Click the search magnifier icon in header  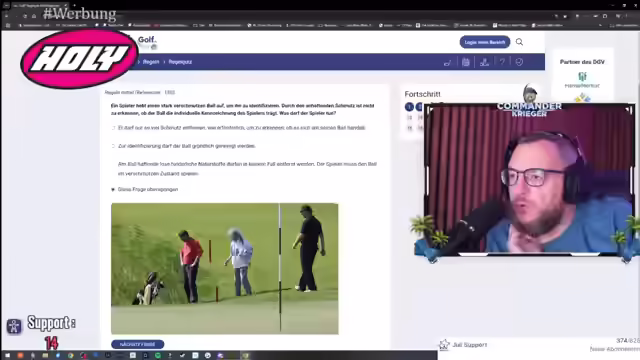[x=519, y=42]
